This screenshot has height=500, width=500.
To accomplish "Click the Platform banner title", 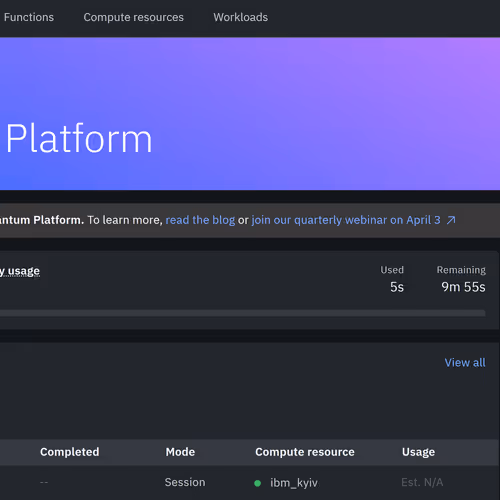I will 79,138.
